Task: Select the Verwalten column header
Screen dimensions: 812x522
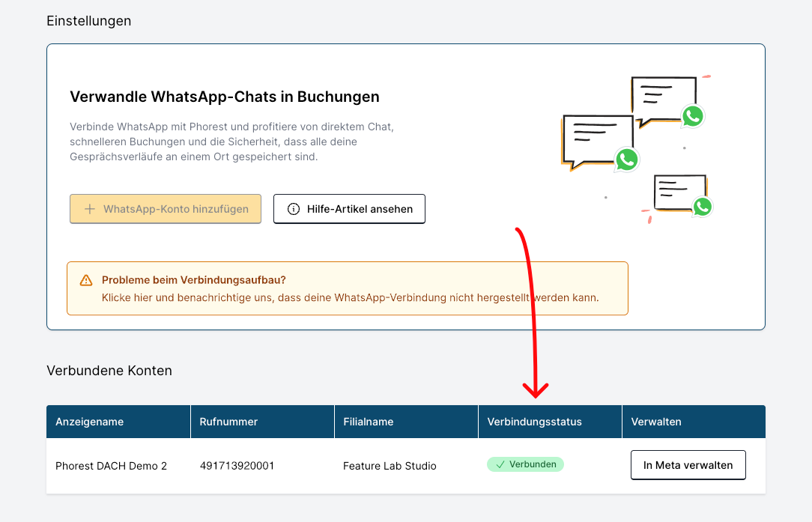Action: point(656,422)
